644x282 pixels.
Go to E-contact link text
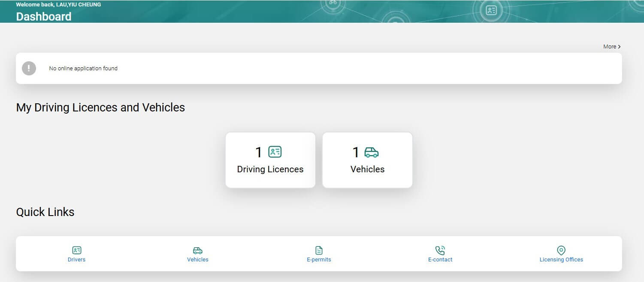440,260
